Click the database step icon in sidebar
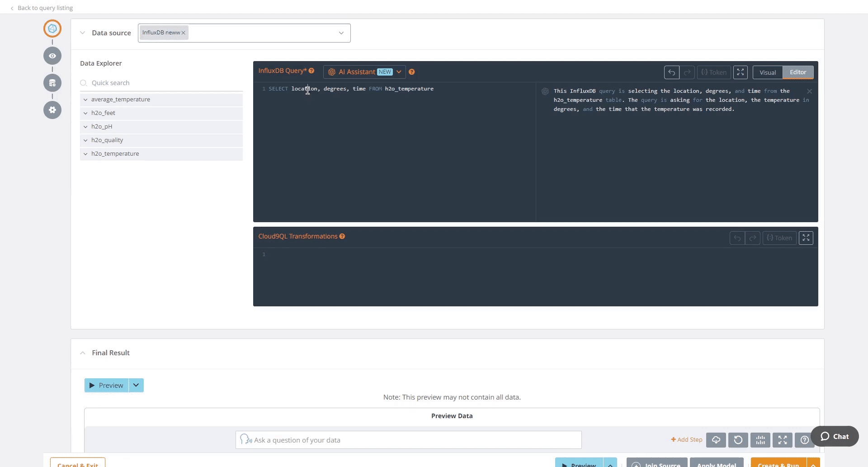868x467 pixels. pyautogui.click(x=52, y=83)
